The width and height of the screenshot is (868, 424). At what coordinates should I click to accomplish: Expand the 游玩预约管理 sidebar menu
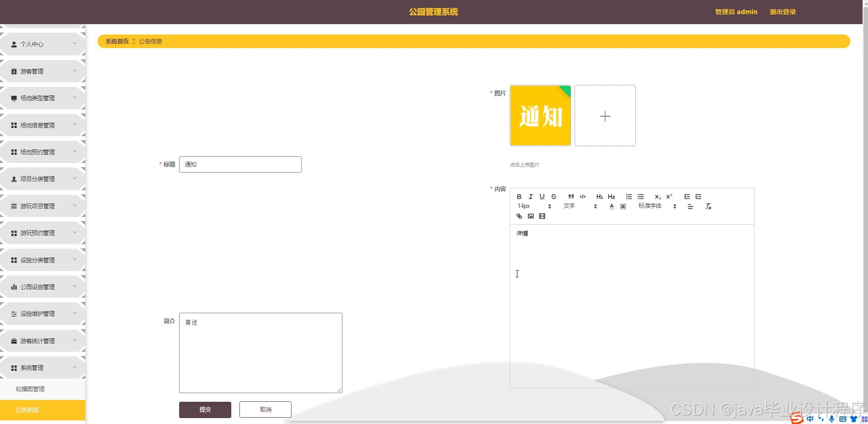click(x=43, y=233)
